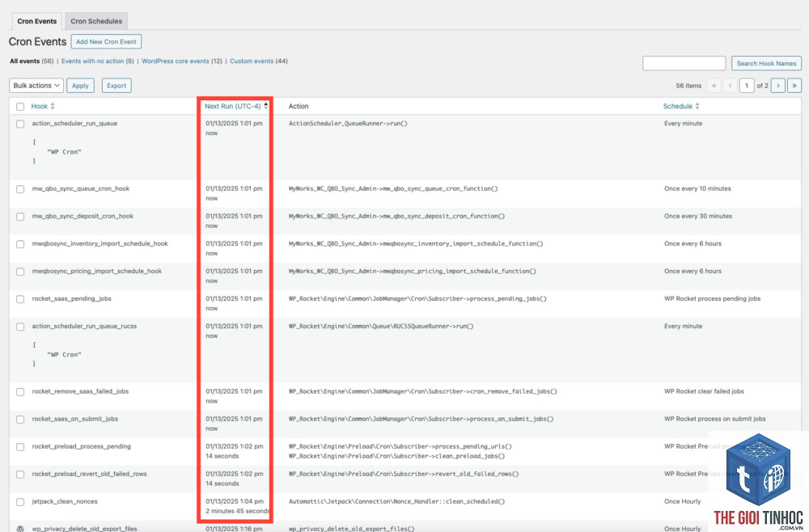Click the Next Run sort arrows

[x=265, y=106]
